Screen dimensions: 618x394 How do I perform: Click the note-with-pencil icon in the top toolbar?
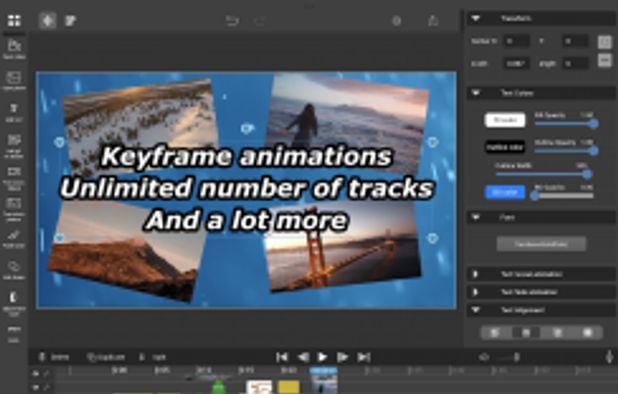point(71,20)
